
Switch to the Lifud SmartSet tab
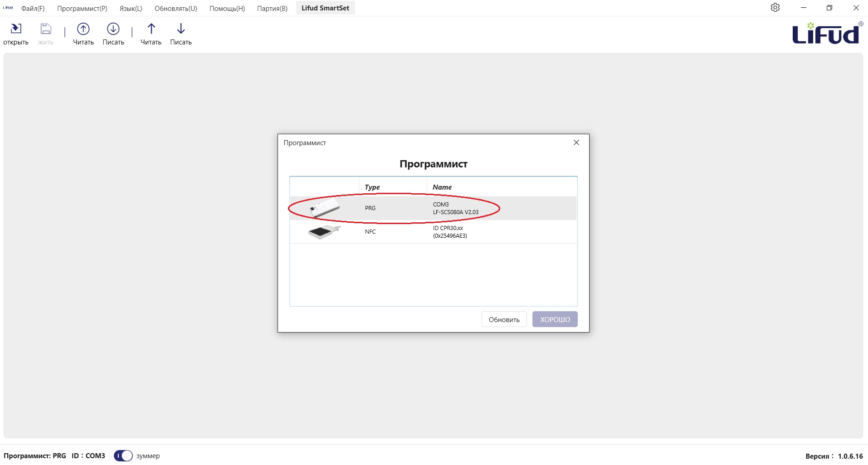click(x=325, y=8)
